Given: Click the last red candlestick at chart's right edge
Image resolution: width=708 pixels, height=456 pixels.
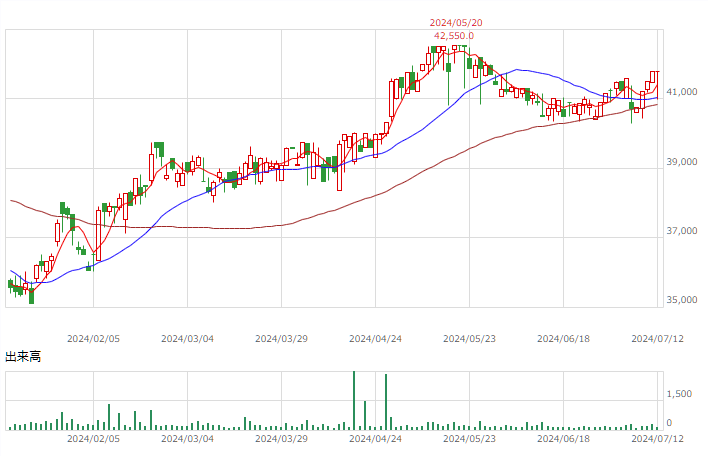Looking at the screenshot, I should pos(657,84).
